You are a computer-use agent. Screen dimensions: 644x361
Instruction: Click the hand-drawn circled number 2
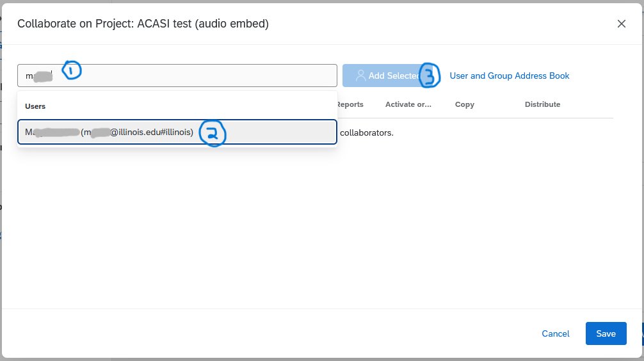[x=213, y=133]
